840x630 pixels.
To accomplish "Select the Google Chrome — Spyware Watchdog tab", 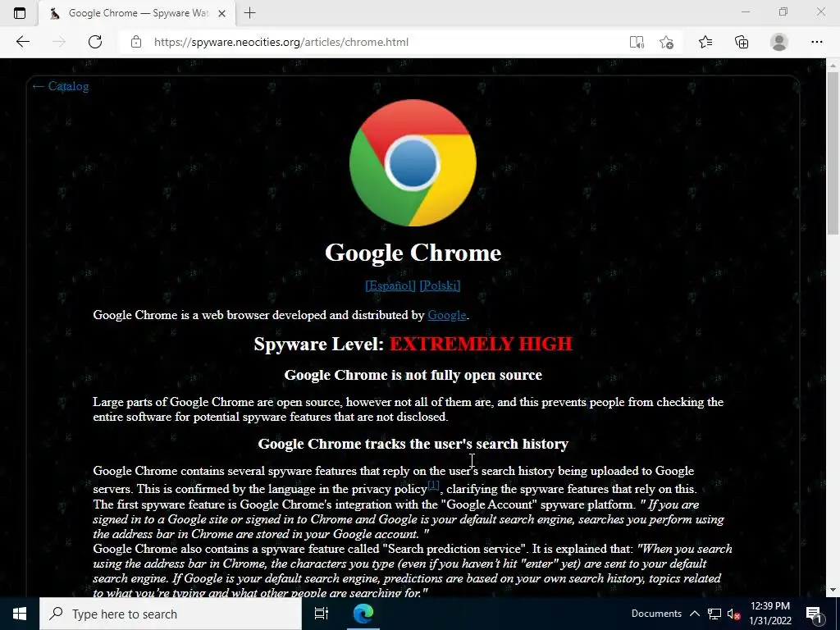I will point(137,13).
